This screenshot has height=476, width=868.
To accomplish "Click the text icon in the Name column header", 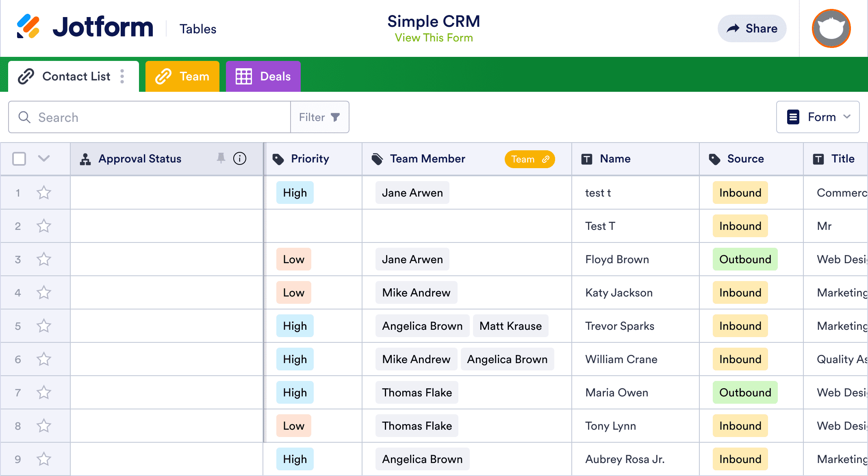I will coord(587,159).
